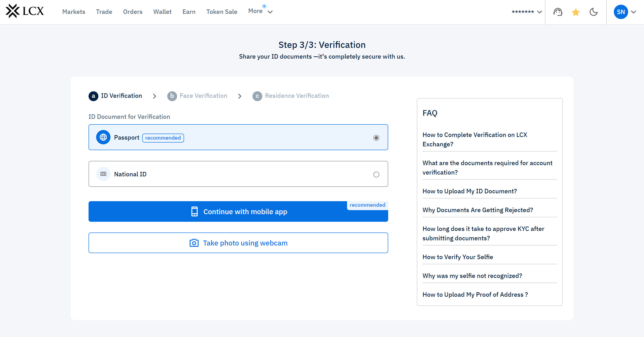Screen dimensions: 644x337
Task: Open the Token Sale page
Action: [222, 12]
